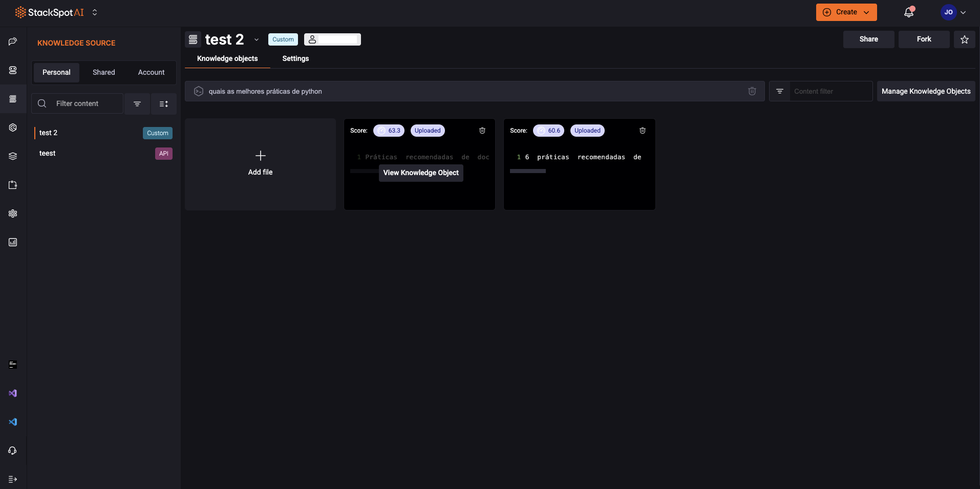Switch to the Account tab
This screenshot has width=980, height=489.
point(151,72)
